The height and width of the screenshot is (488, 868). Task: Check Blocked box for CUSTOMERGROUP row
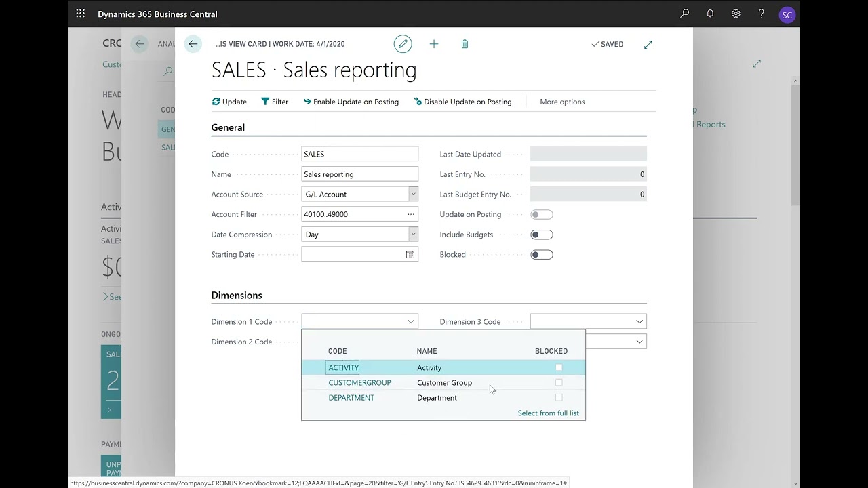point(559,382)
